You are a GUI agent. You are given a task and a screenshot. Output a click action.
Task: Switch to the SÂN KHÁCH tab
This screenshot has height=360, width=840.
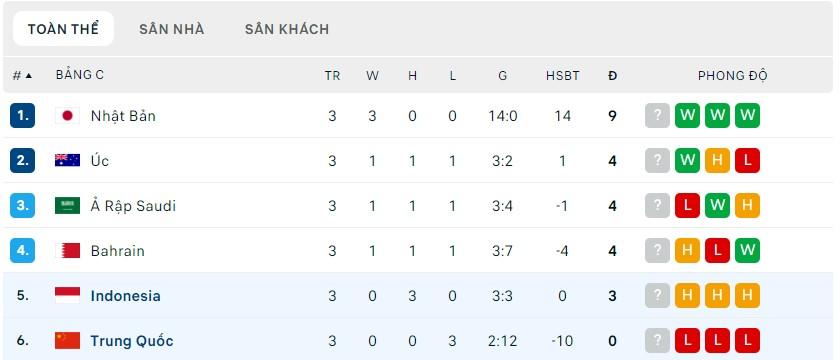coord(287,29)
